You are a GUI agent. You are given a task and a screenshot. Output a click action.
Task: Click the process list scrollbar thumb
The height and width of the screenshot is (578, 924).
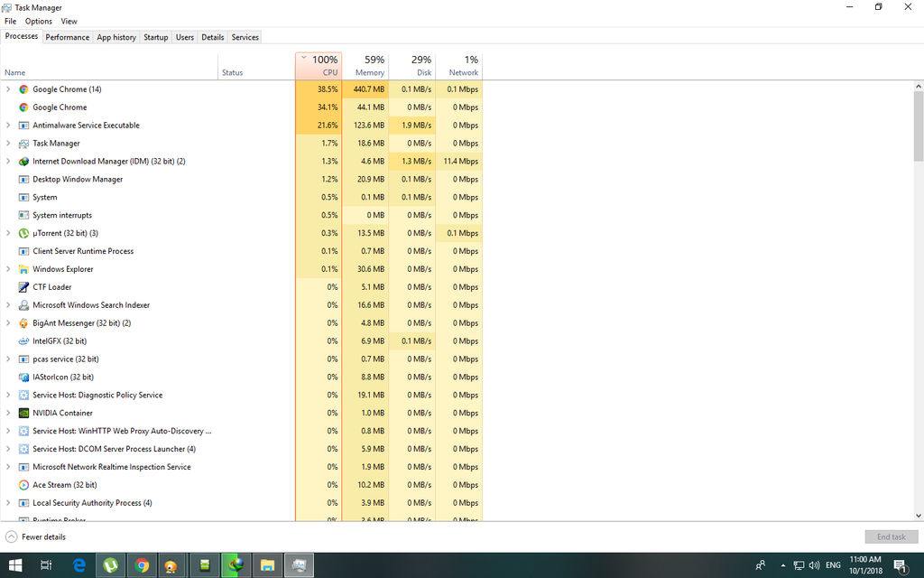pos(919,125)
